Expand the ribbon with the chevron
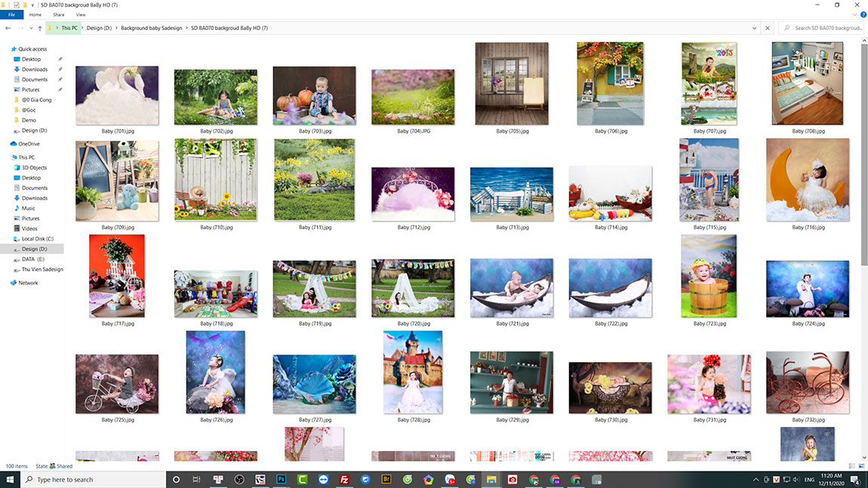The image size is (868, 488). point(854,15)
